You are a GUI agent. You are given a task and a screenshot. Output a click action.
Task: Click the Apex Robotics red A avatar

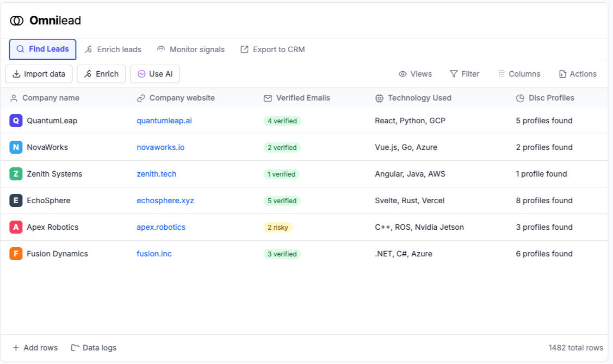click(x=16, y=227)
